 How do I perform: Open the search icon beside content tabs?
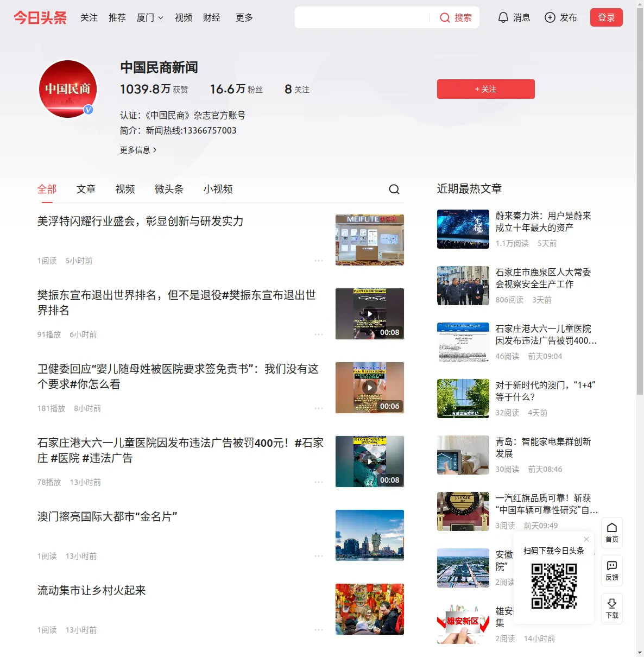pyautogui.click(x=394, y=189)
